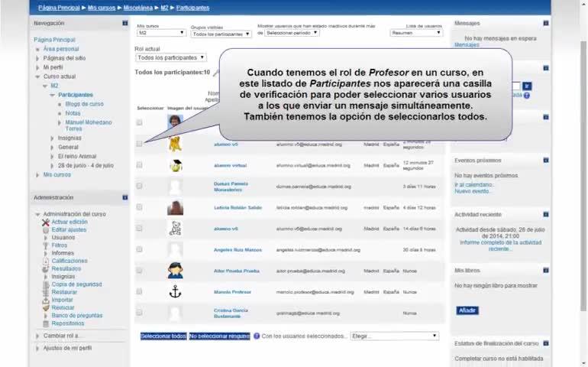Open the anchor avatar of Manolo Profesor
588x367 pixels.
tap(175, 292)
